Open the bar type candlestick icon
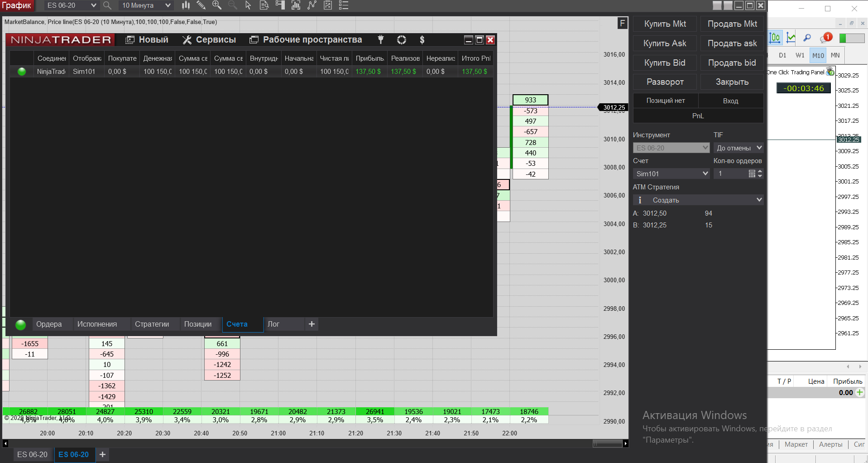 pos(186,5)
